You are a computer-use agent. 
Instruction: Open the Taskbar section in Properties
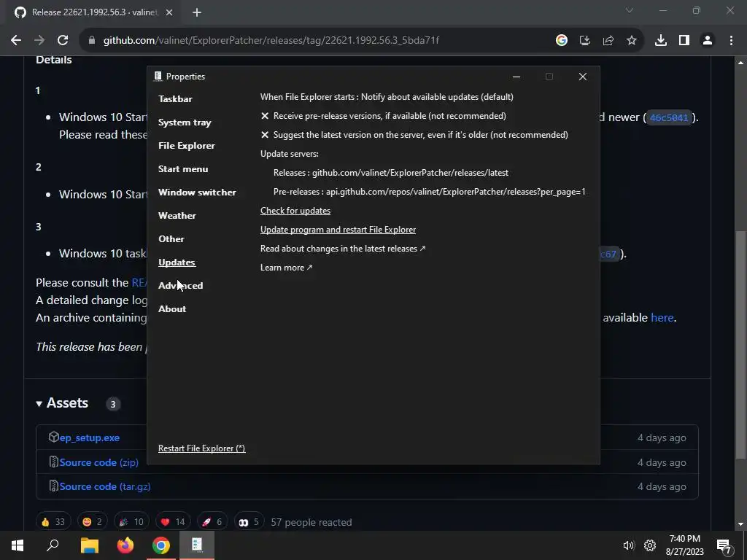tap(175, 99)
